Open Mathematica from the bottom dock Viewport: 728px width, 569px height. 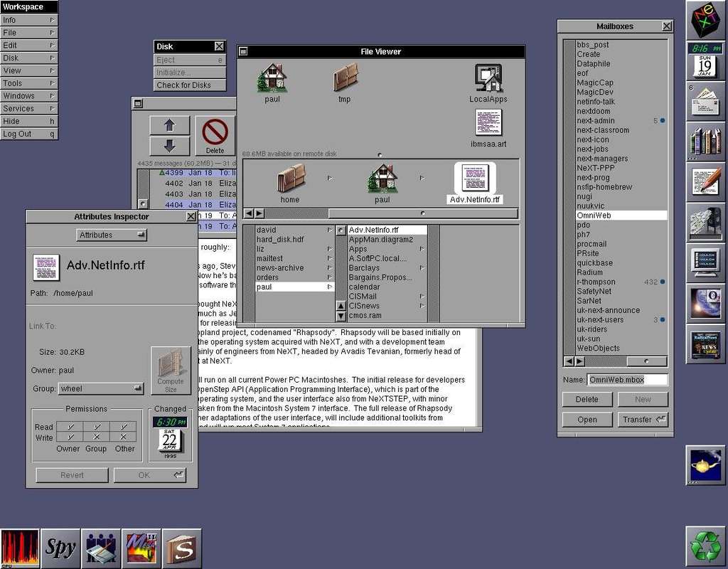click(x=141, y=548)
